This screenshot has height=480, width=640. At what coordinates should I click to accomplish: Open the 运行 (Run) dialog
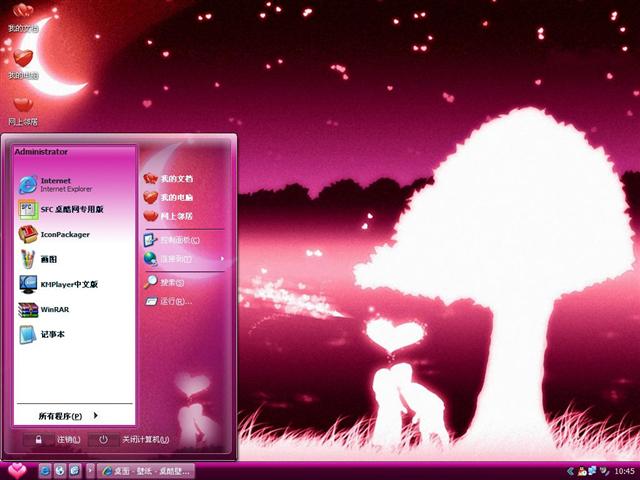pyautogui.click(x=175, y=301)
